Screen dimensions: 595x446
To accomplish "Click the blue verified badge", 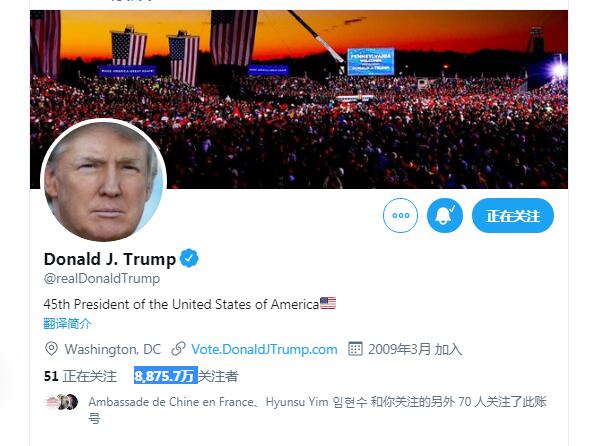I will [189, 258].
